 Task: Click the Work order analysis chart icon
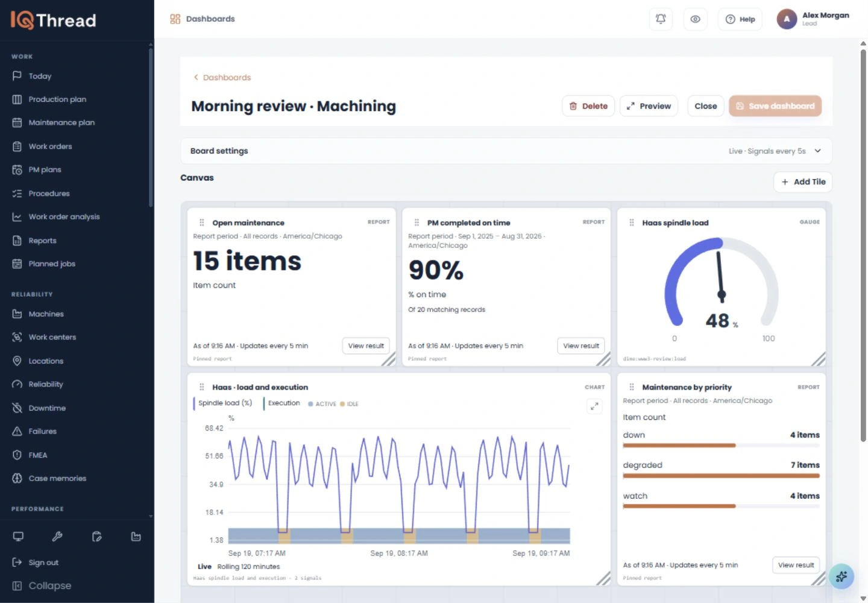coord(17,217)
